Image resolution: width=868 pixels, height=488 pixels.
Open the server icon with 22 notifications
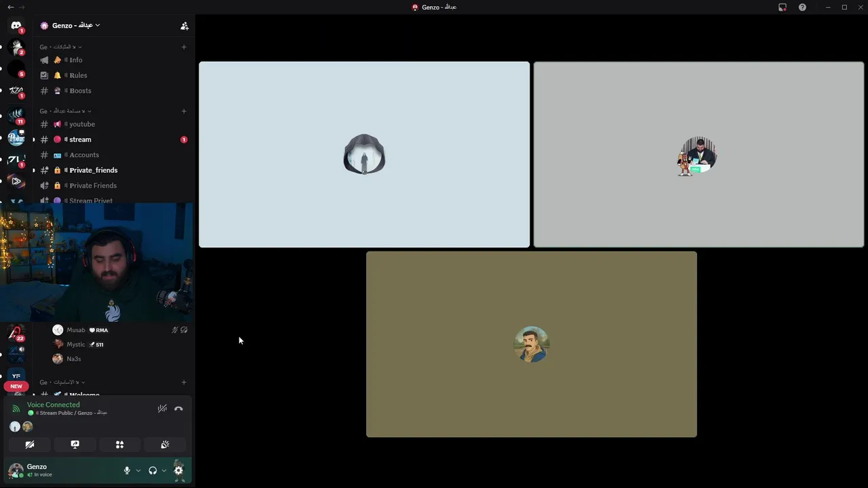tap(16, 332)
